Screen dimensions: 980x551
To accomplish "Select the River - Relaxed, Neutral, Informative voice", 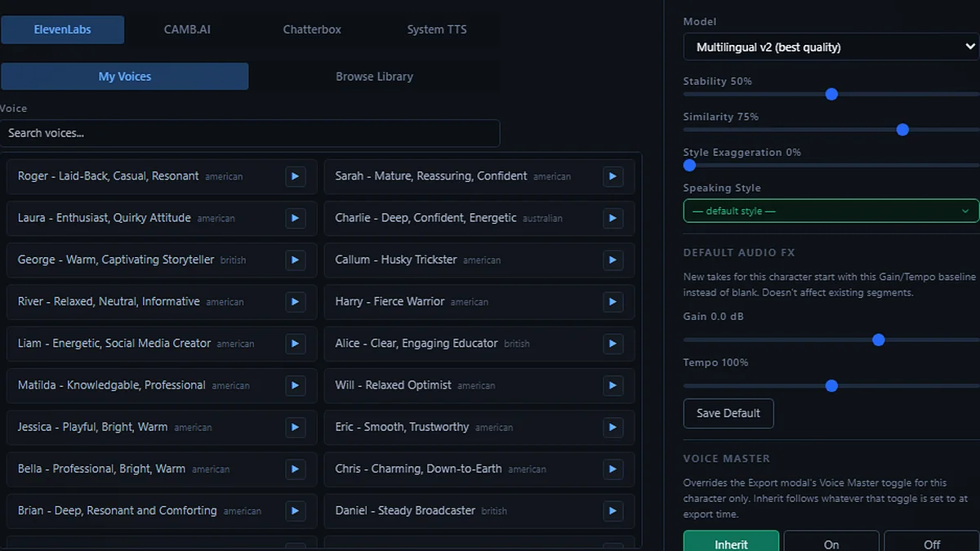I will point(162,301).
